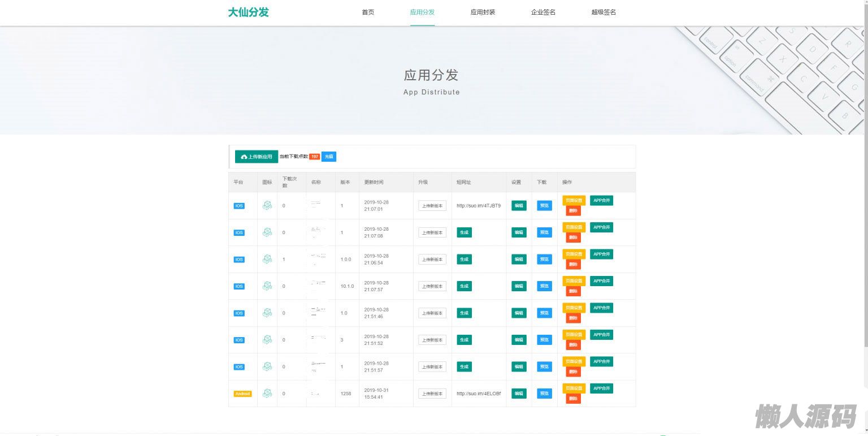Upload new version for the Android app

pos(432,394)
